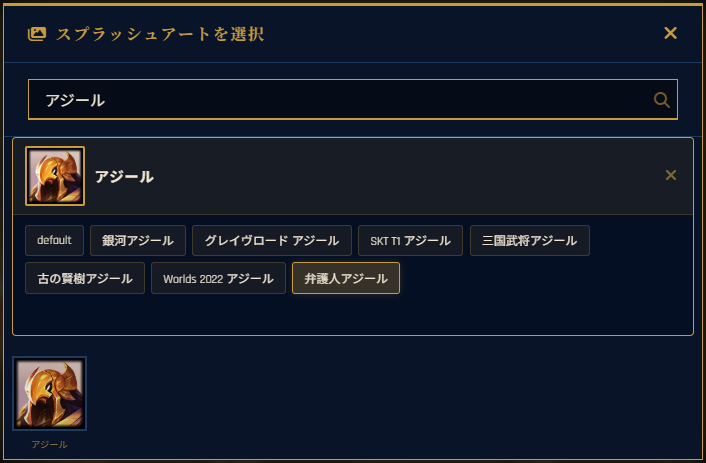Click the splash art picture icon in header

[37, 34]
